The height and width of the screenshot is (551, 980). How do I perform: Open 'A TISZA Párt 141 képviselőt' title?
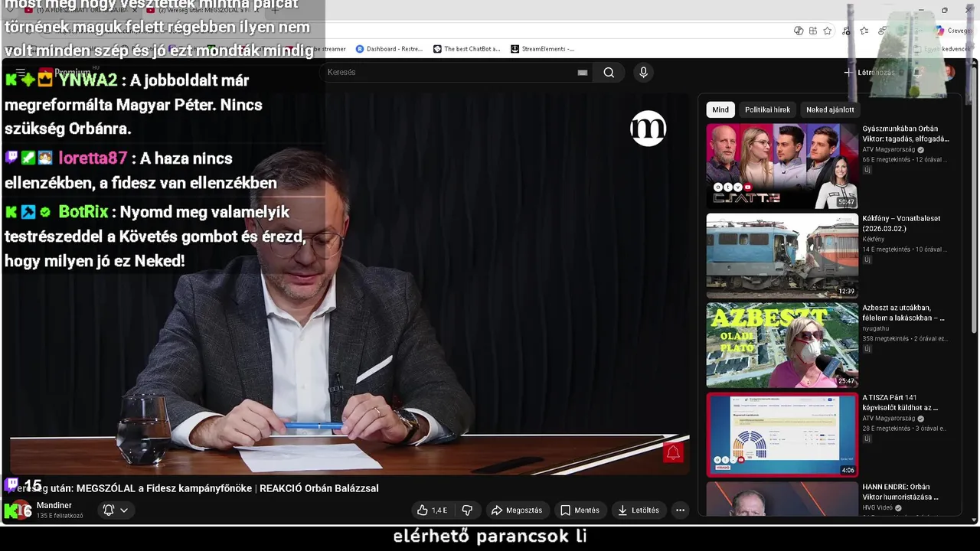click(x=900, y=403)
